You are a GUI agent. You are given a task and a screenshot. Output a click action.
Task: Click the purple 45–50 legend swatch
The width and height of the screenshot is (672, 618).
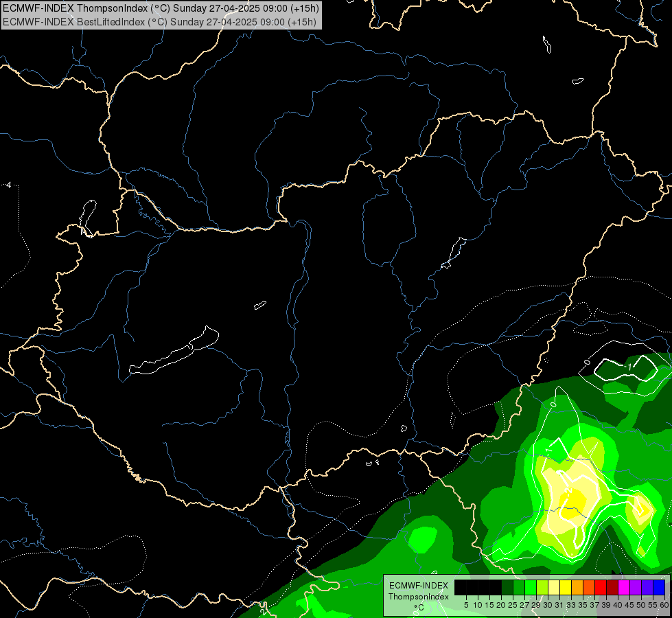pyautogui.click(x=636, y=588)
